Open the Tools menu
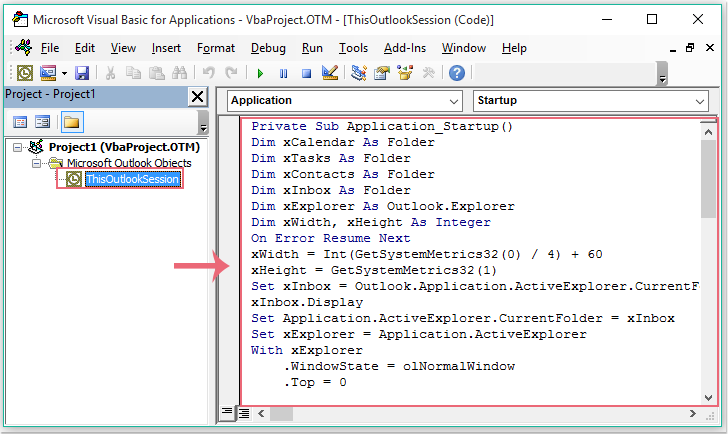 [353, 48]
